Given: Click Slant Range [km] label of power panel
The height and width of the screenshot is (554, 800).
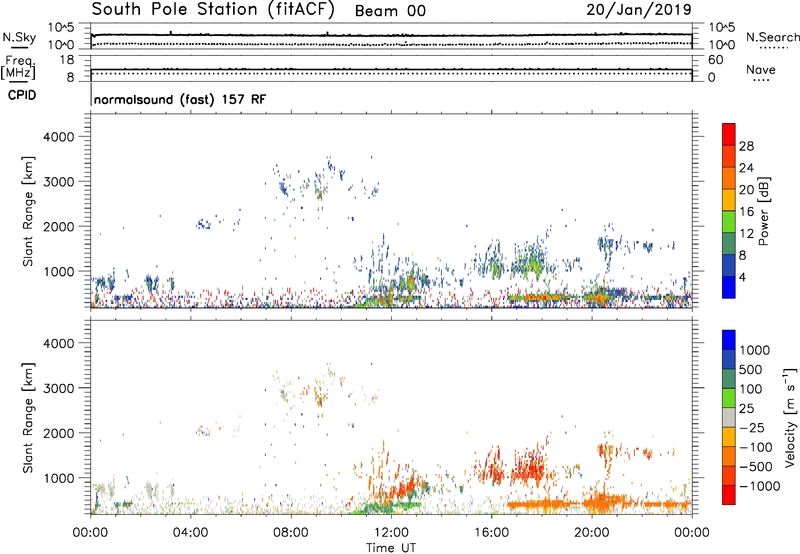Looking at the screenshot, I should click(x=28, y=211).
